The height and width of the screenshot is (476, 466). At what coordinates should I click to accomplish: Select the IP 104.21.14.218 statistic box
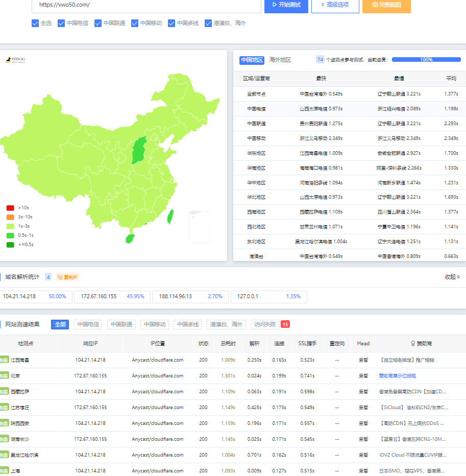click(36, 297)
